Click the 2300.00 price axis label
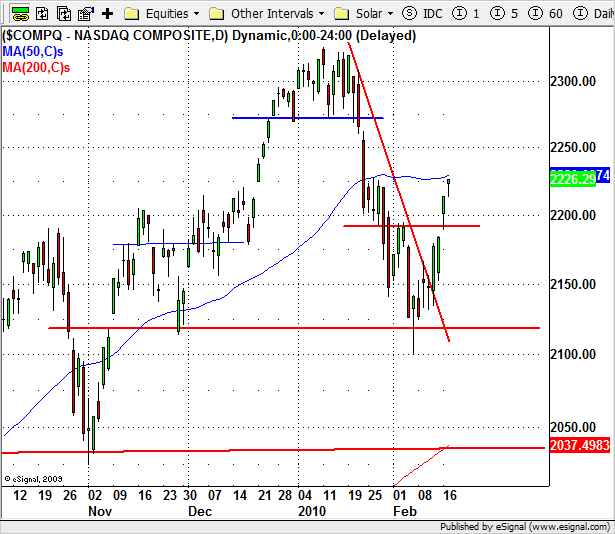Image resolution: width=615 pixels, height=534 pixels. tap(573, 82)
